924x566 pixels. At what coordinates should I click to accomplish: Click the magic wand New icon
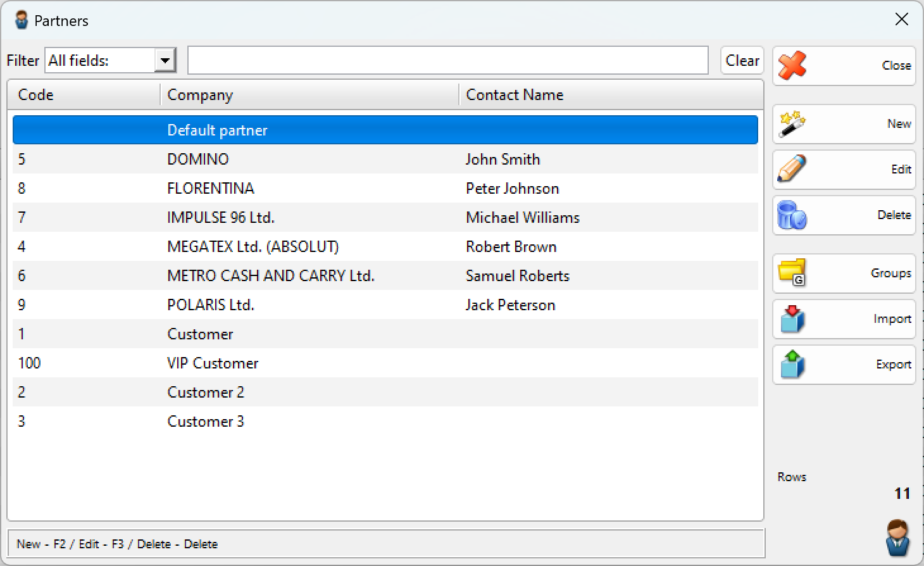[x=792, y=123]
